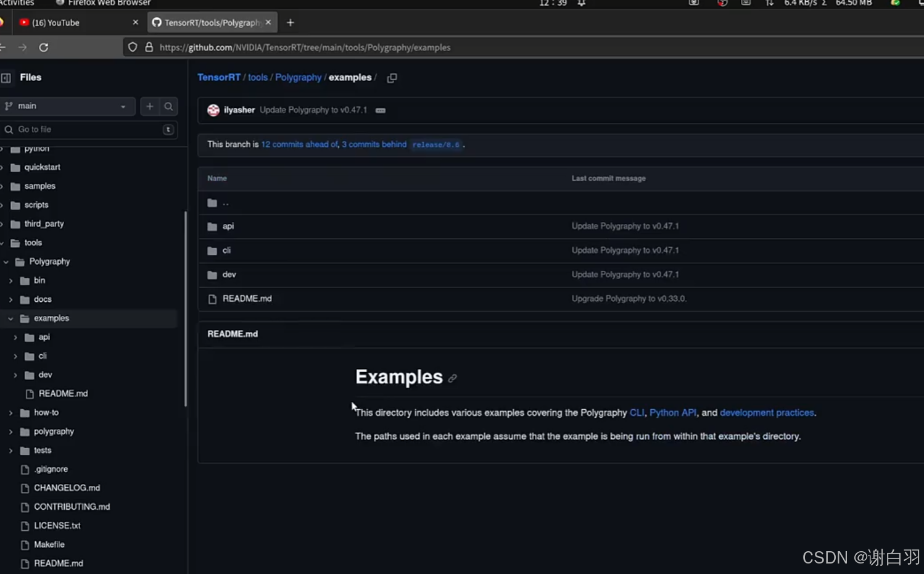Go forward with the browser forward arrow
Image resolution: width=924 pixels, height=574 pixels.
[22, 48]
